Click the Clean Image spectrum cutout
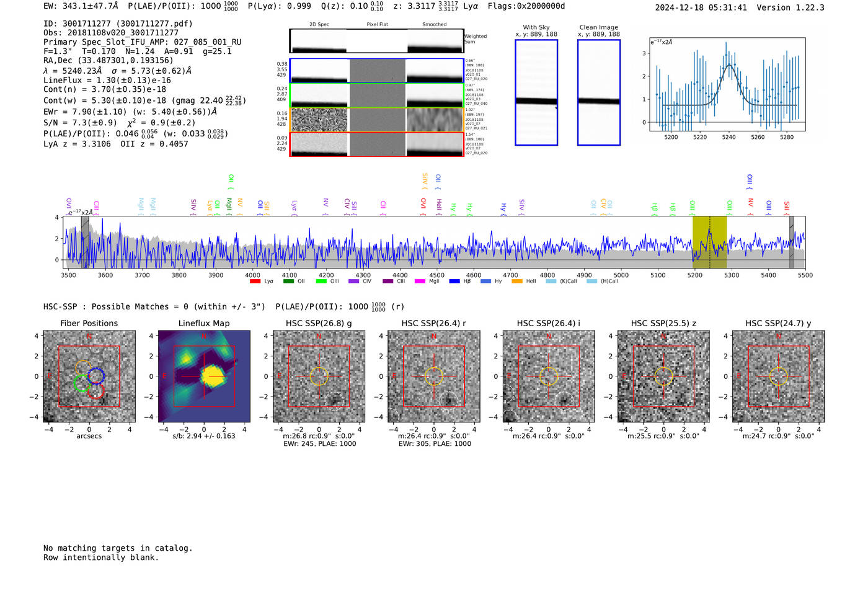 click(x=599, y=92)
